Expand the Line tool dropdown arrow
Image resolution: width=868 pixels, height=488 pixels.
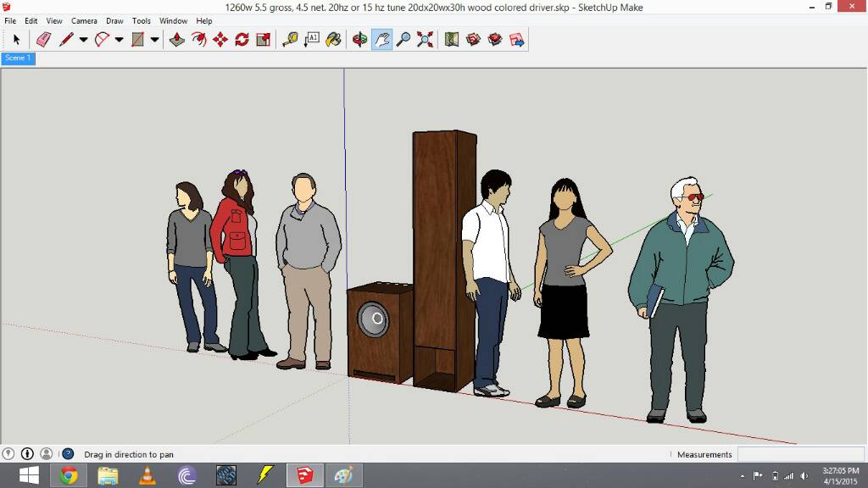pyautogui.click(x=83, y=39)
